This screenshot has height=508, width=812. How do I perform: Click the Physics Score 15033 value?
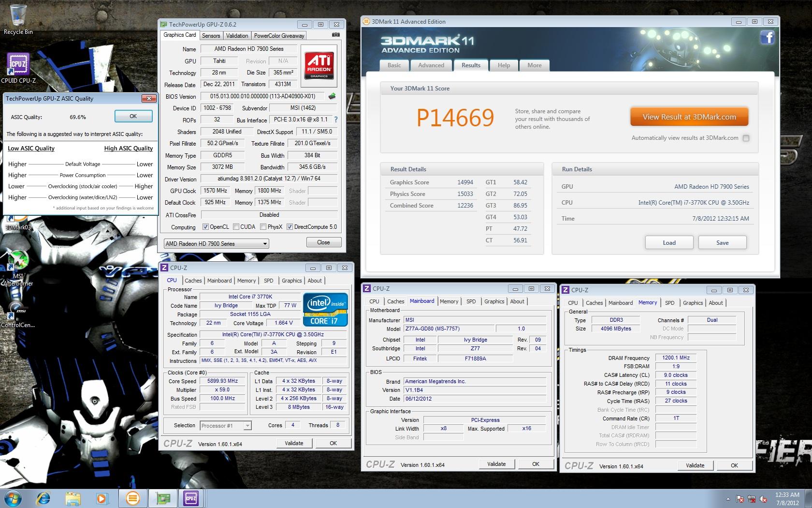pos(465,194)
